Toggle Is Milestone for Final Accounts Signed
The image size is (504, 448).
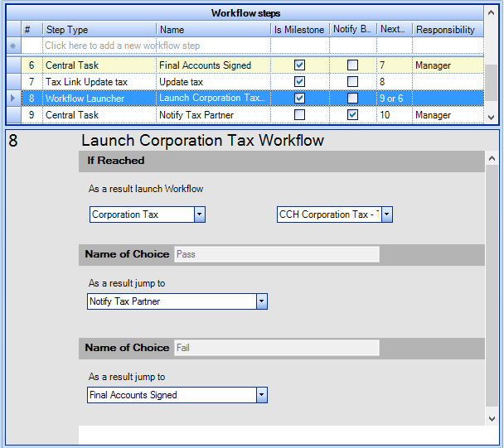[299, 65]
